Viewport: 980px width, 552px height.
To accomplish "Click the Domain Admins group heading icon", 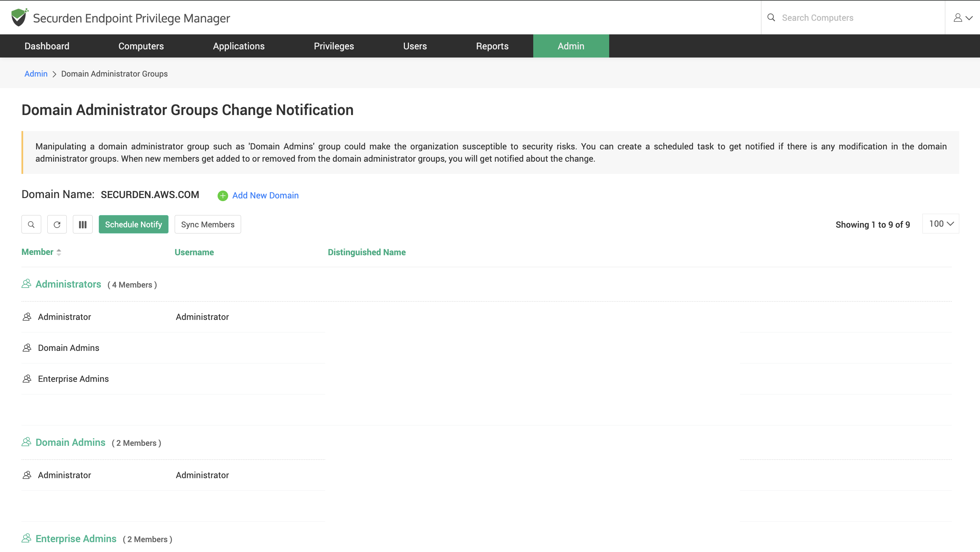I will point(26,442).
